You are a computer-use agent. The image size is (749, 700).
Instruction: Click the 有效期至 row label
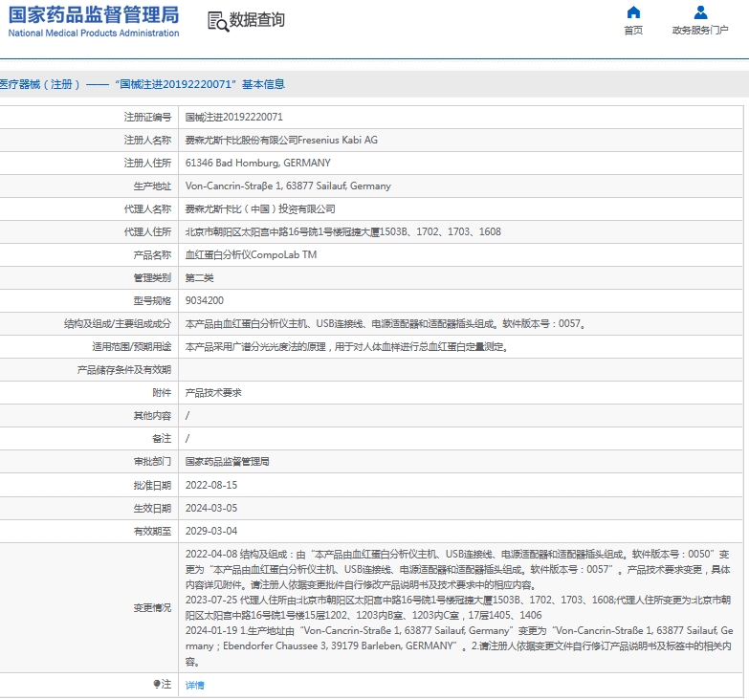[152, 532]
